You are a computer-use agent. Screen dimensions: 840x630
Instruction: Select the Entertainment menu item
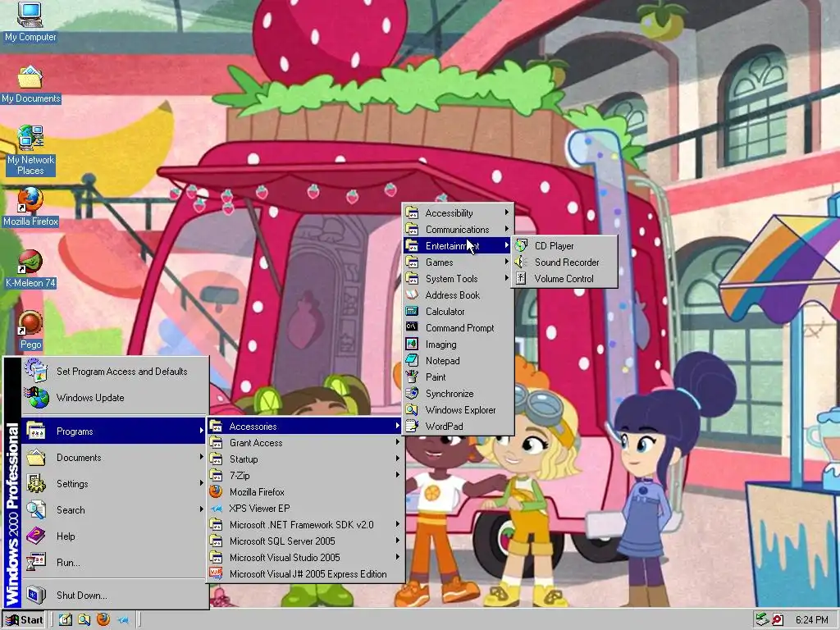458,246
